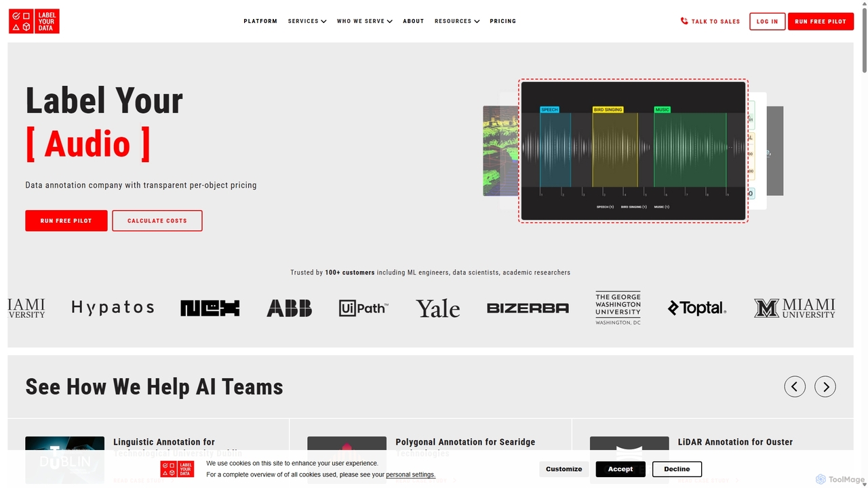Click the Bizerba customer logo

pos(528,308)
